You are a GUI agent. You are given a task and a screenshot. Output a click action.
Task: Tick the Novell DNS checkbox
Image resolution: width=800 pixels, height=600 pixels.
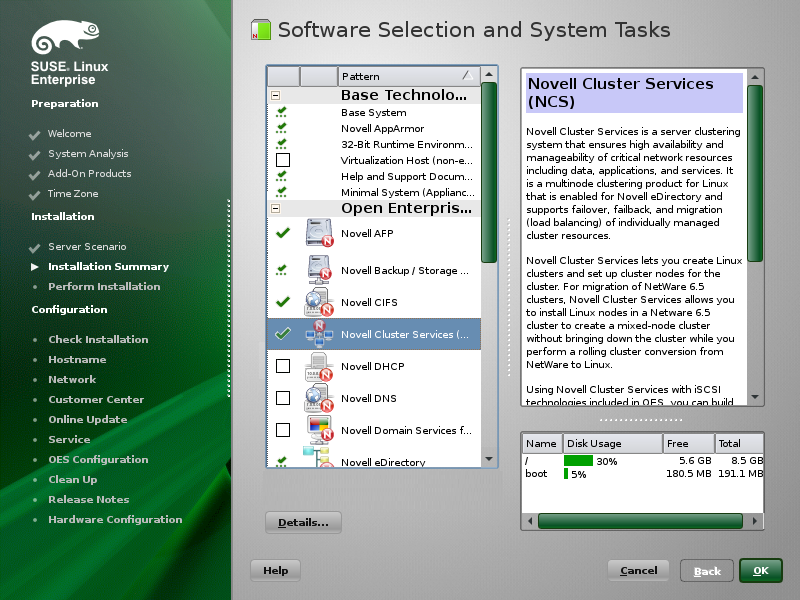pyautogui.click(x=283, y=398)
